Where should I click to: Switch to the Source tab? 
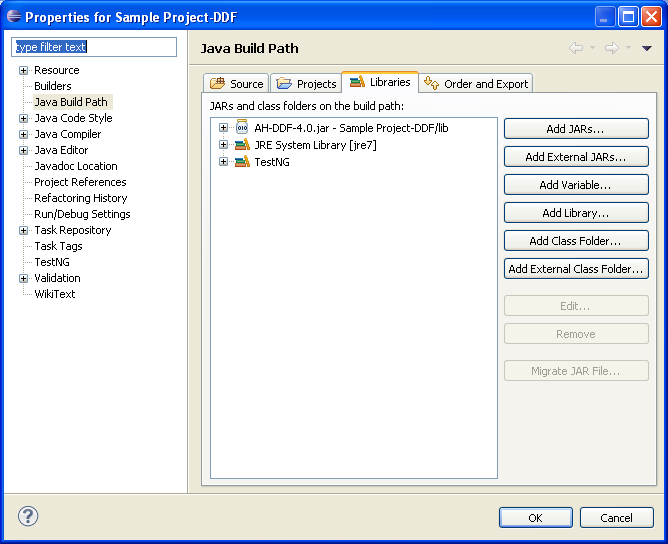point(236,83)
